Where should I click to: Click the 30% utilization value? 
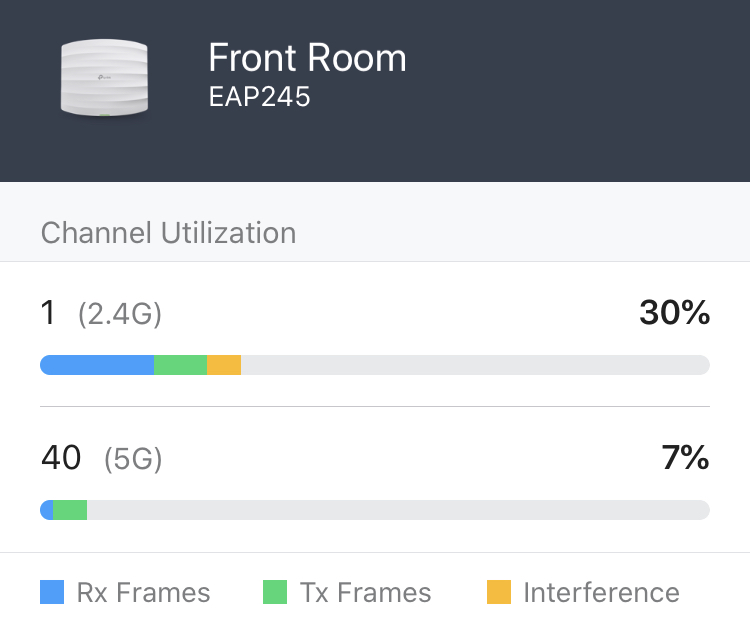674,313
